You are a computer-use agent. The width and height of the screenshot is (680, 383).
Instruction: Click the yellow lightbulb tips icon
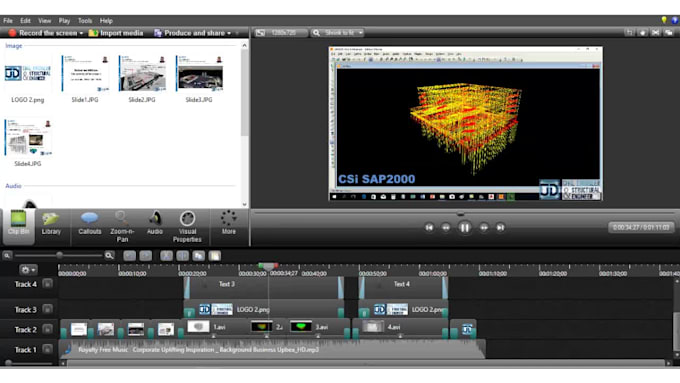(664, 20)
